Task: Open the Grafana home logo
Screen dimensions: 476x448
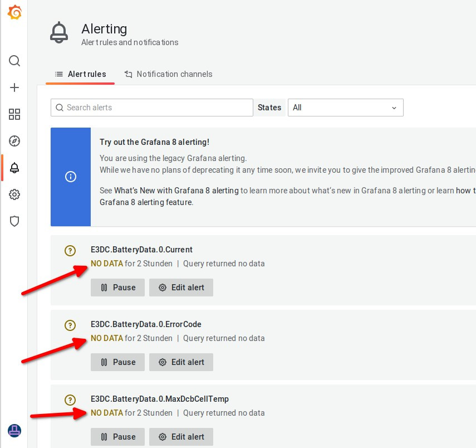Action: click(x=14, y=12)
